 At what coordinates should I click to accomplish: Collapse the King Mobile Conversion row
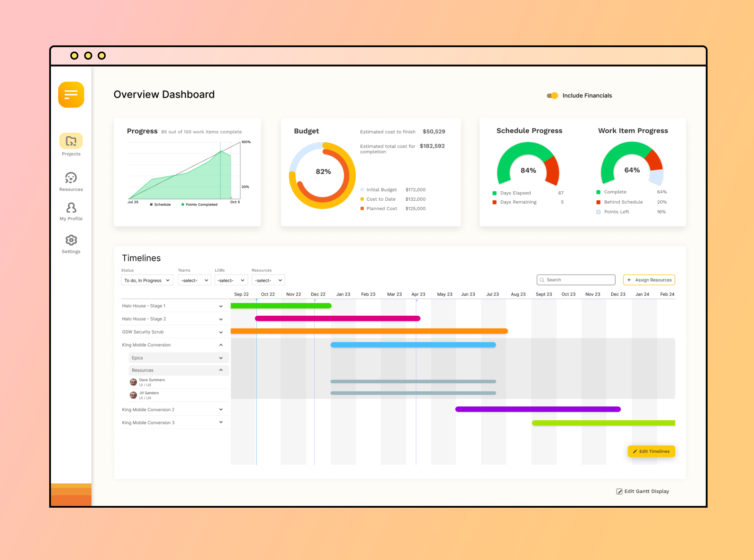tap(221, 345)
